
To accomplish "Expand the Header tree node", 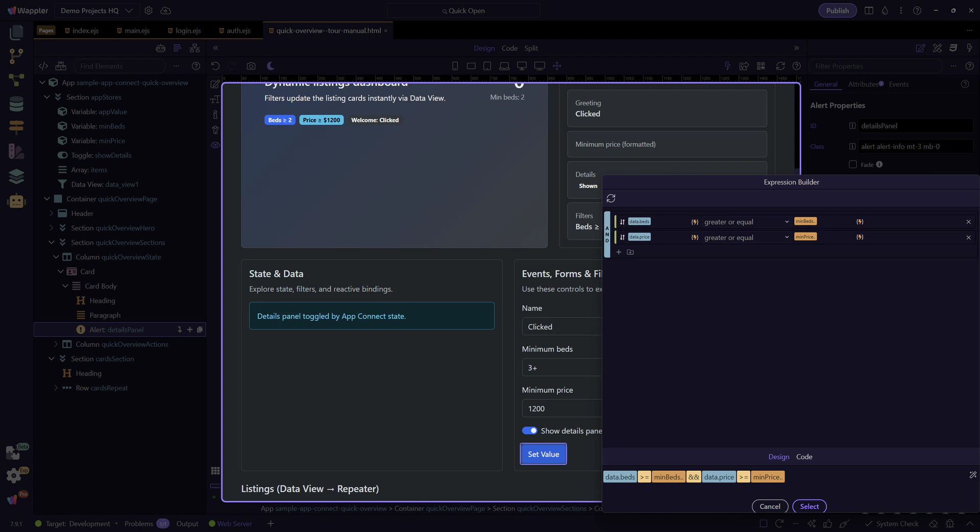I will pyautogui.click(x=51, y=213).
